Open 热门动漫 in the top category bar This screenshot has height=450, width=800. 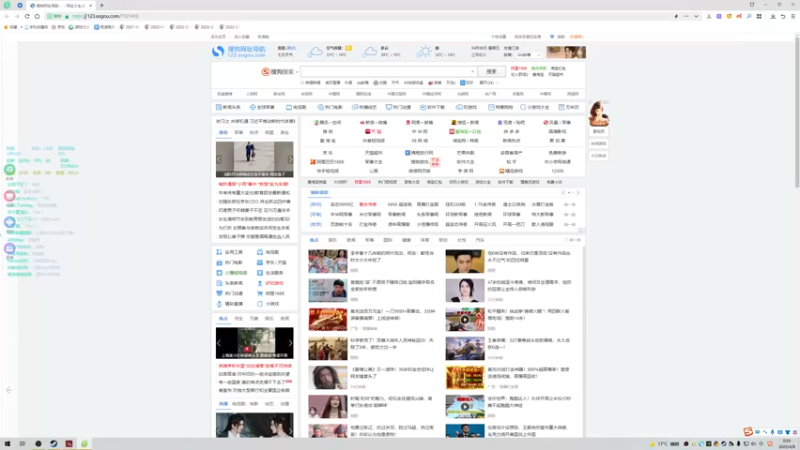[398, 107]
